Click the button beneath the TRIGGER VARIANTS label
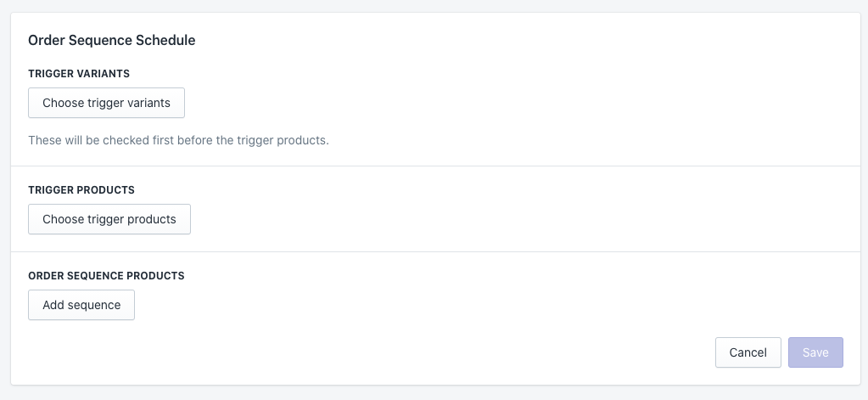Image resolution: width=868 pixels, height=400 pixels. [x=106, y=103]
